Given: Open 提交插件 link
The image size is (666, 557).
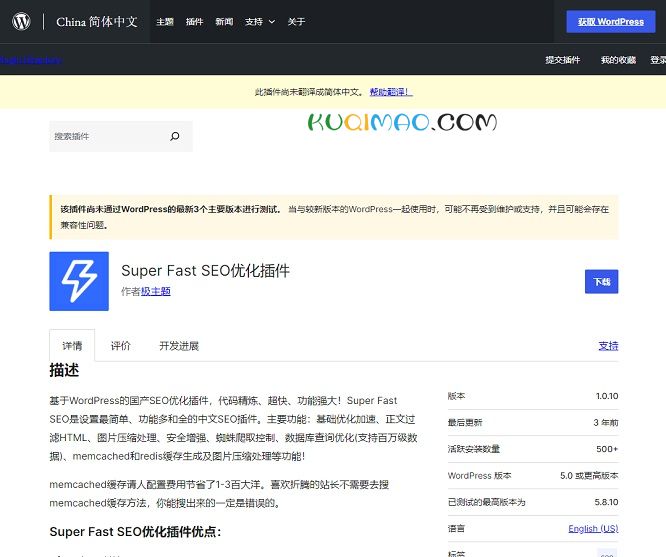Looking at the screenshot, I should [563, 60].
